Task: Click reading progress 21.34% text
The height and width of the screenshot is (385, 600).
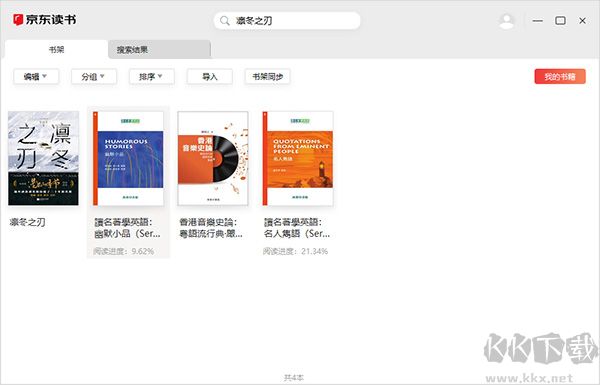Action: (295, 251)
